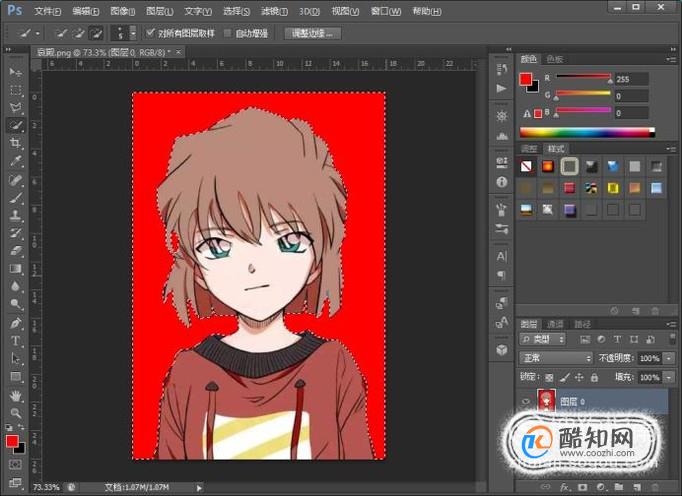The image size is (682, 496).
Task: Select the Pen tool
Action: coord(16,323)
